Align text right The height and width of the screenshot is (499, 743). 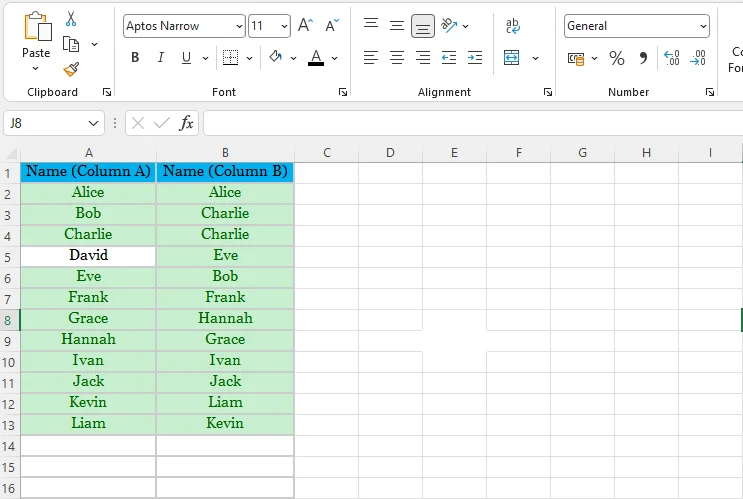(423, 58)
